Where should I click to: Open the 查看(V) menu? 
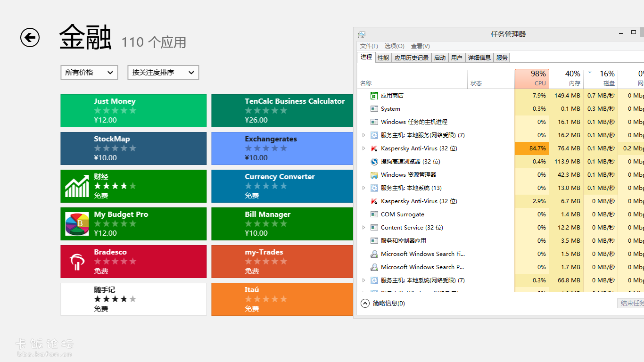pos(420,46)
